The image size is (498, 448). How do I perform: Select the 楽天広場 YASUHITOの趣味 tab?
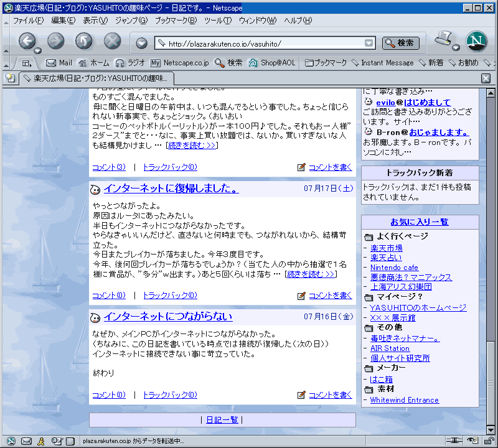97,78
